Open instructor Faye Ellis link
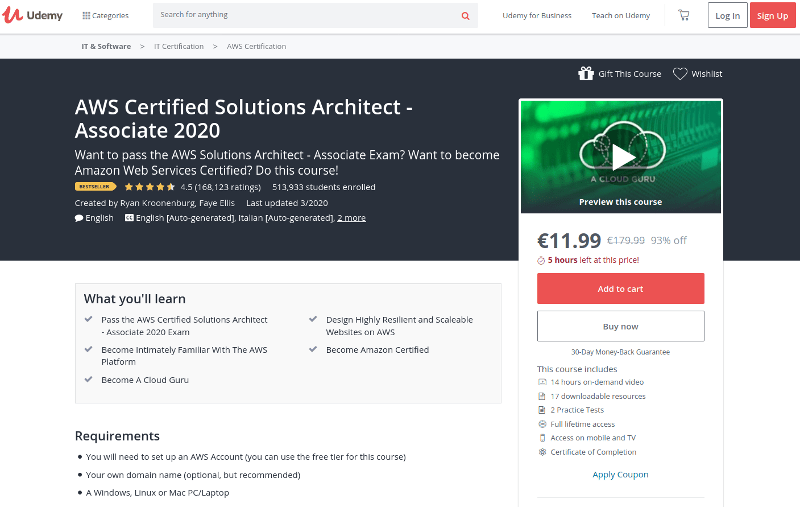800x507 pixels. pos(217,203)
